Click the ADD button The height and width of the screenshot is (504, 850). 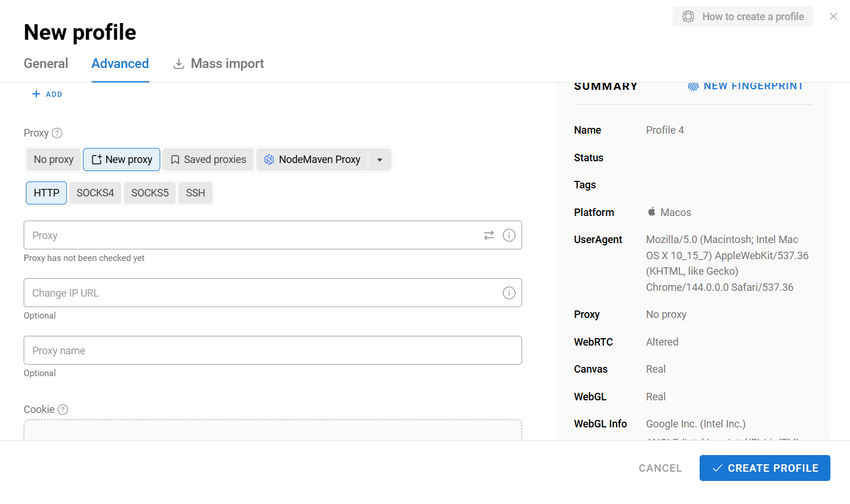(47, 94)
